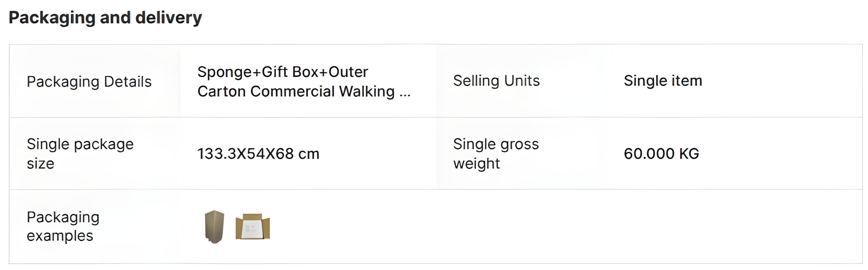Click the Packaging examples label
Screen dimensions: 868x270
pos(63,226)
